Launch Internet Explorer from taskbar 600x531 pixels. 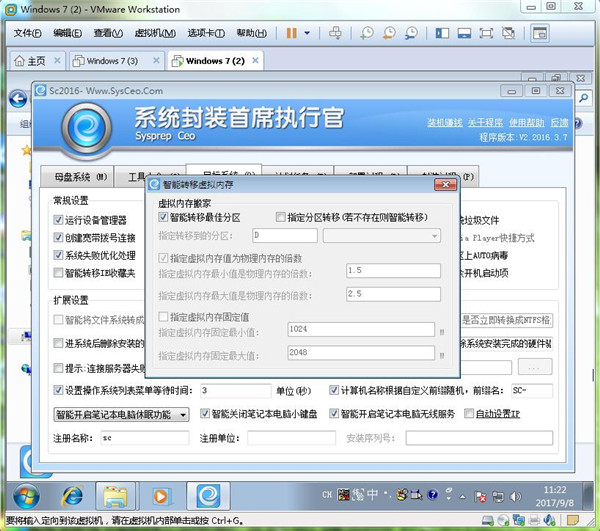coord(72,496)
